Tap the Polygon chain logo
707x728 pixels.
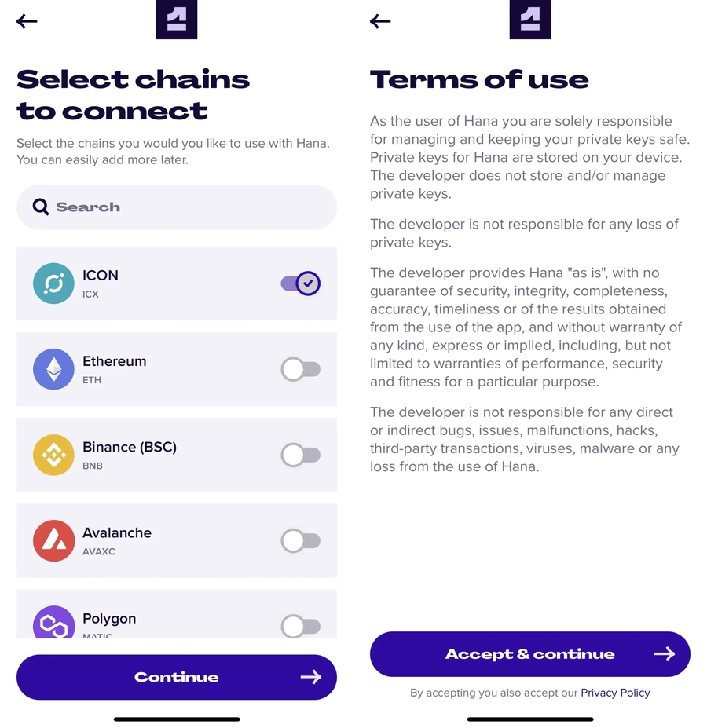point(53,624)
